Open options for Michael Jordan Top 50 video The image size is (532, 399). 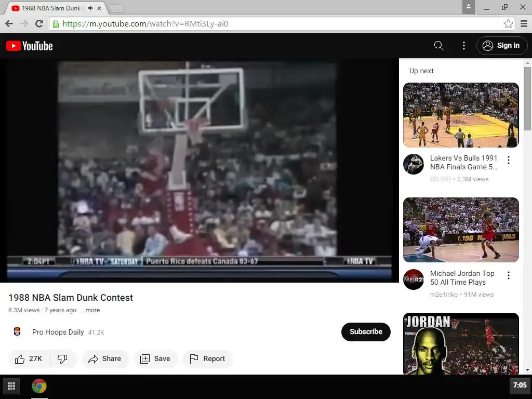(508, 275)
